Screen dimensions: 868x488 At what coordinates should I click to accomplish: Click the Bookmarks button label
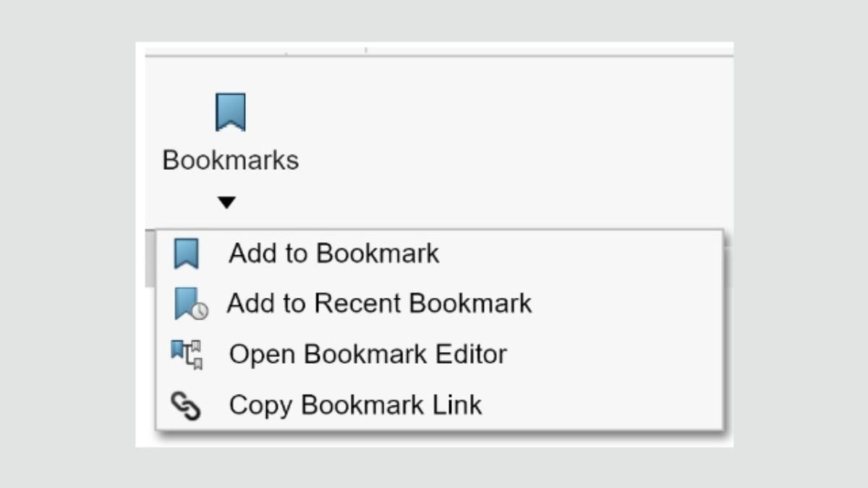click(230, 160)
